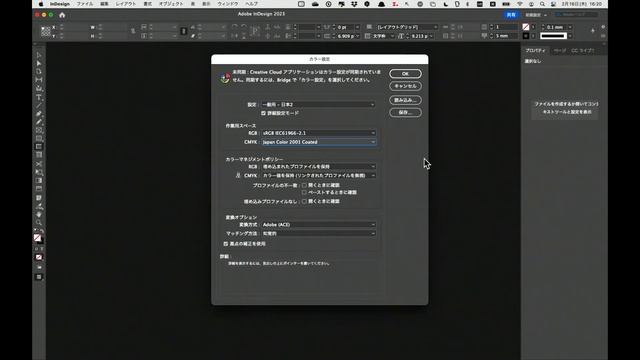Enable ペーストするときに確認 checkbox
Image resolution: width=640 pixels, height=360 pixels.
304,192
